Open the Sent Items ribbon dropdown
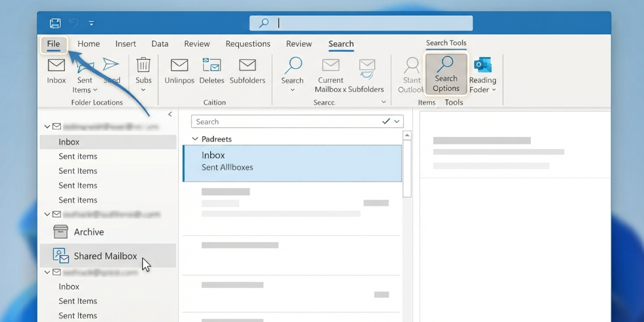Image resolution: width=644 pixels, height=322 pixels. [x=85, y=85]
